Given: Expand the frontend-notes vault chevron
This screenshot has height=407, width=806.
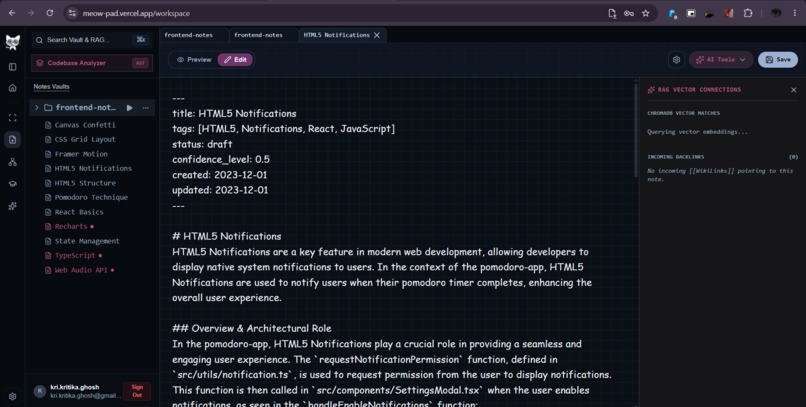Looking at the screenshot, I should point(36,108).
